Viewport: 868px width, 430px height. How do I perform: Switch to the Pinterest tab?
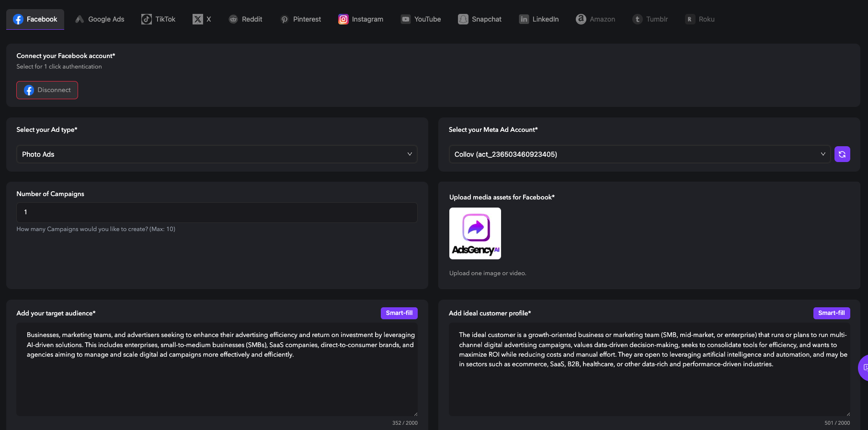click(300, 19)
